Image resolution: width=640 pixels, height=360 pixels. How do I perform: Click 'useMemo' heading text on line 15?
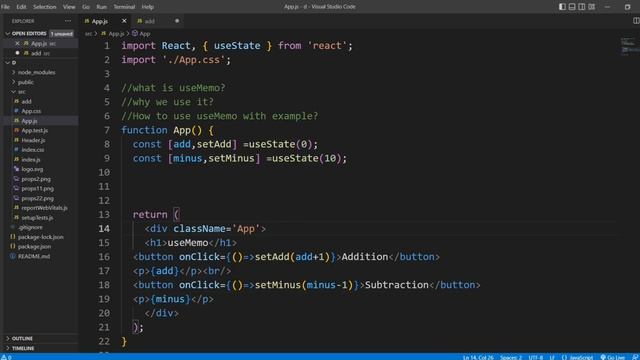point(188,243)
